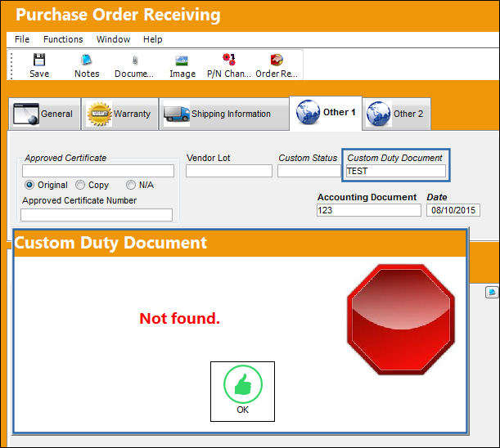Click the Approved Certificate input field
This screenshot has width=500, height=448.
(98, 171)
